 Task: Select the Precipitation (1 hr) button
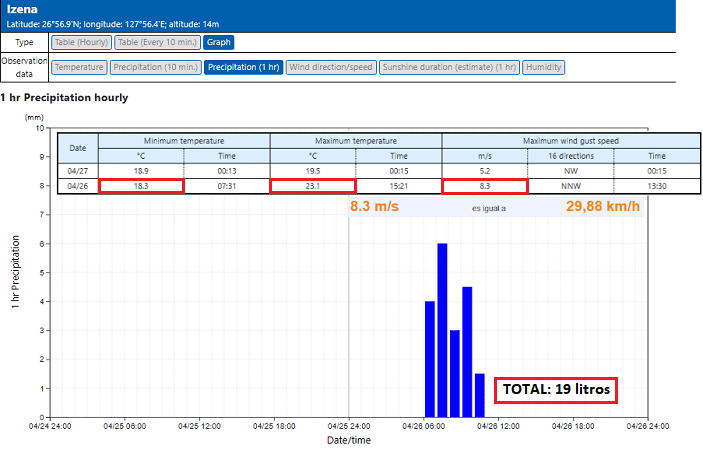(243, 67)
